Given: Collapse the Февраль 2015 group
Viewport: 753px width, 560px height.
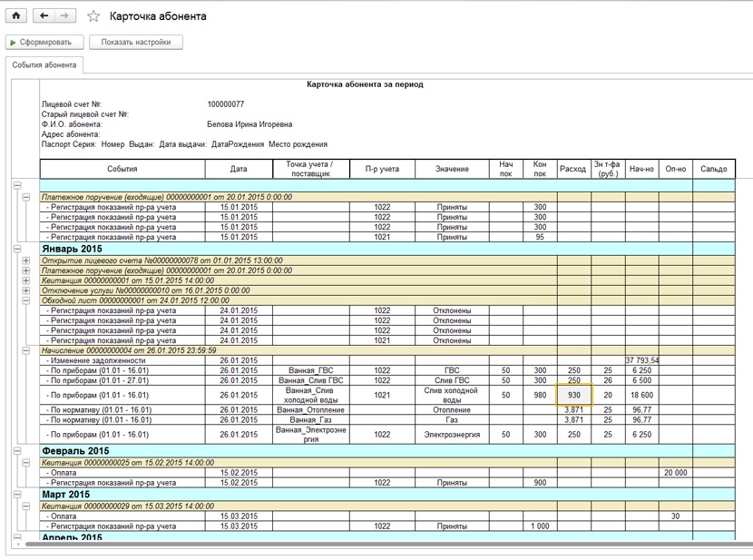Looking at the screenshot, I should pos(17,451).
